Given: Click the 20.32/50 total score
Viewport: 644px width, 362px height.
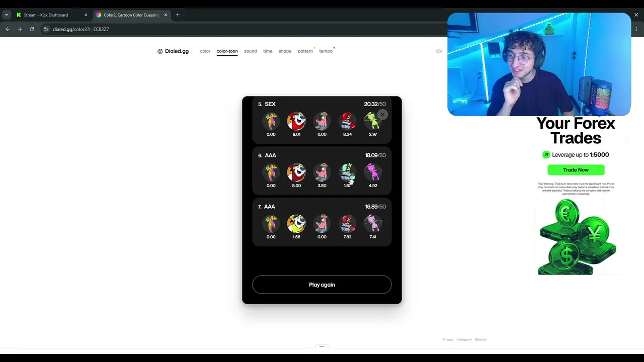Looking at the screenshot, I should tap(375, 104).
